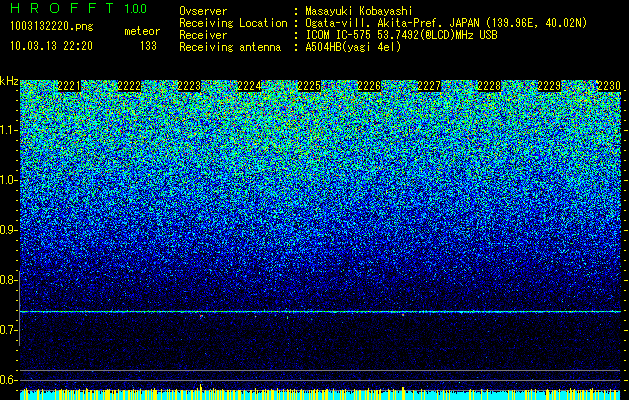Click the 2225 time marker

click(309, 86)
